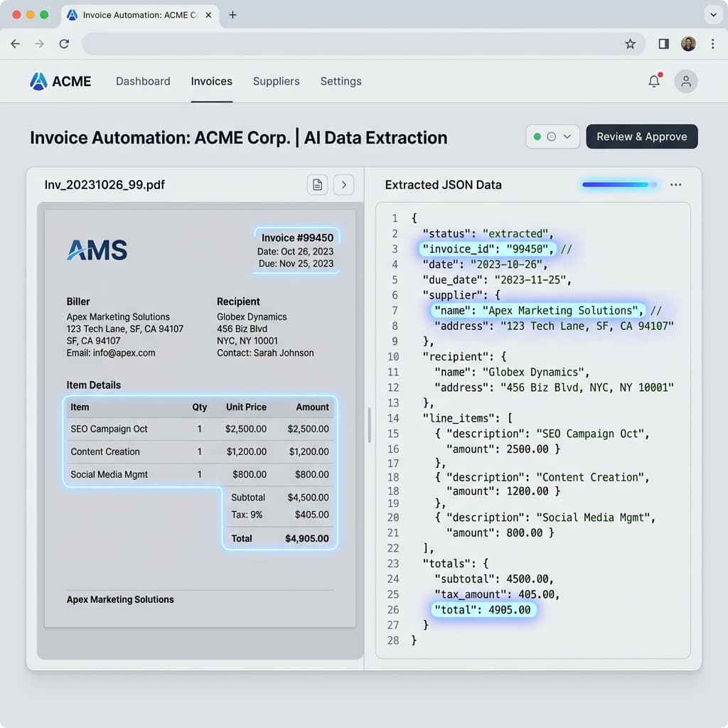Open the browser three-dot menu

click(x=712, y=43)
